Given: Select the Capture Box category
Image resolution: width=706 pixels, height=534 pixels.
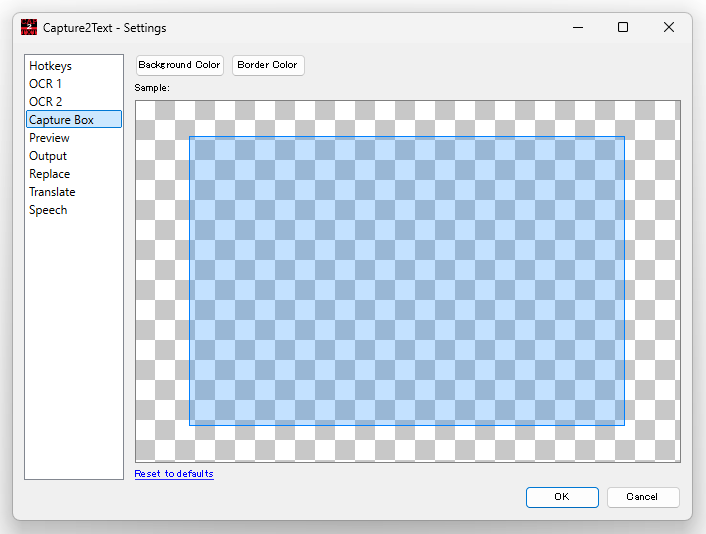Looking at the screenshot, I should click(73, 119).
